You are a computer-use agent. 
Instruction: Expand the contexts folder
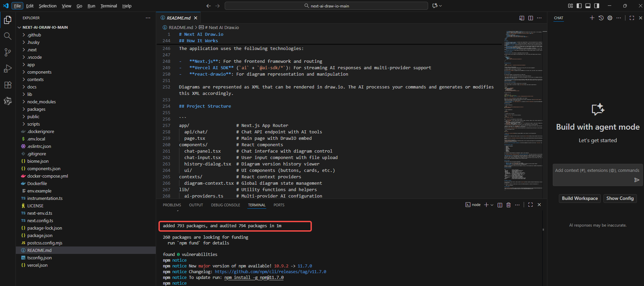coord(86,79)
